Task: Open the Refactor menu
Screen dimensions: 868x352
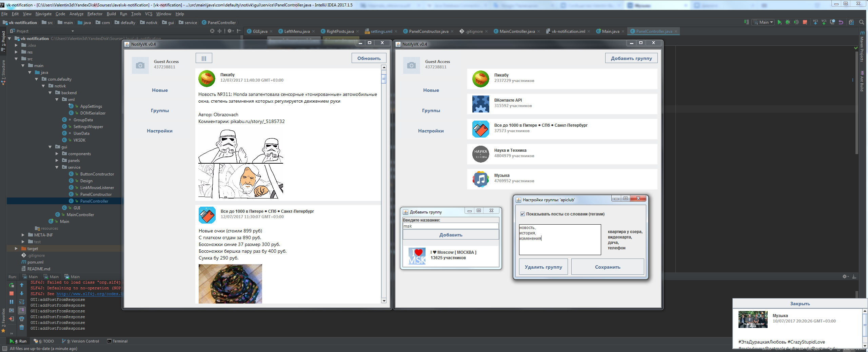Action: coord(95,14)
